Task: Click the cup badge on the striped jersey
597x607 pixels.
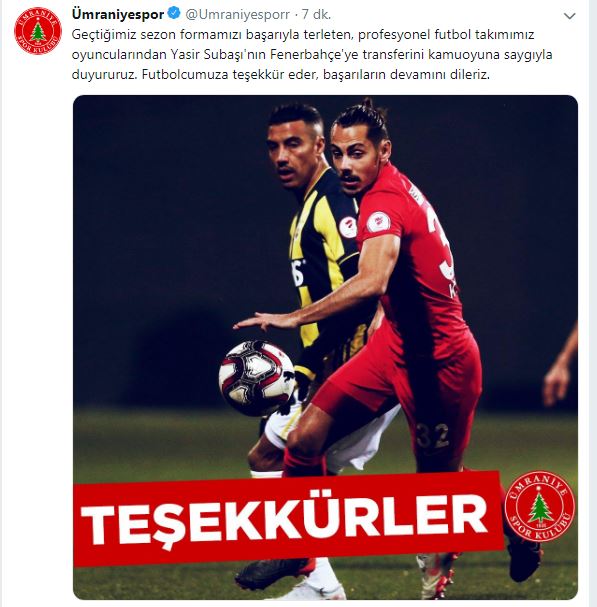Action: click(x=348, y=227)
